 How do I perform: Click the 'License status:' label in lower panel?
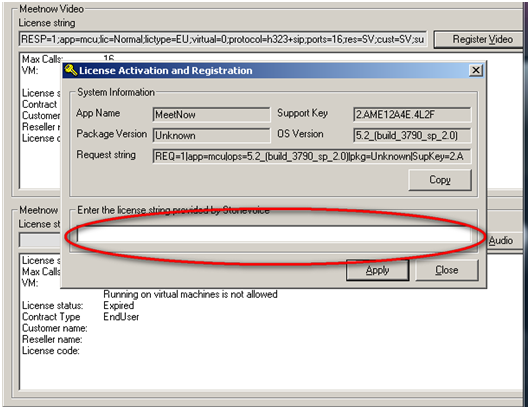(x=52, y=306)
